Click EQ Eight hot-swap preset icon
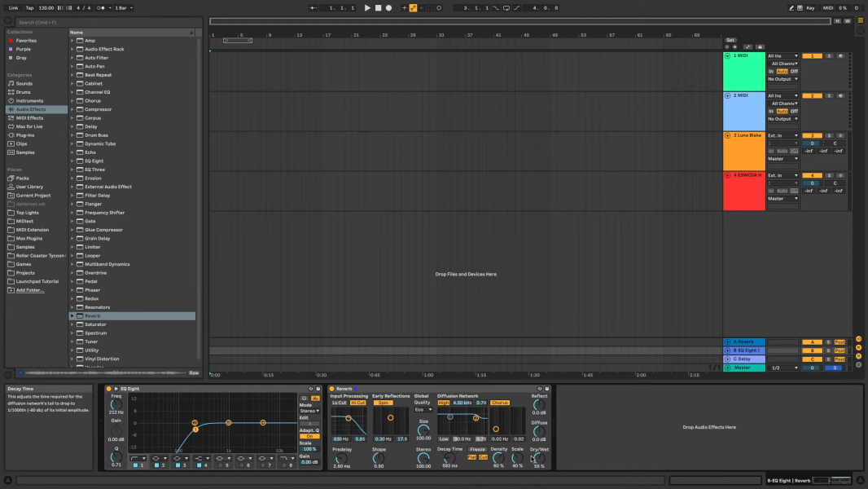The height and width of the screenshot is (489, 868). [x=310, y=389]
